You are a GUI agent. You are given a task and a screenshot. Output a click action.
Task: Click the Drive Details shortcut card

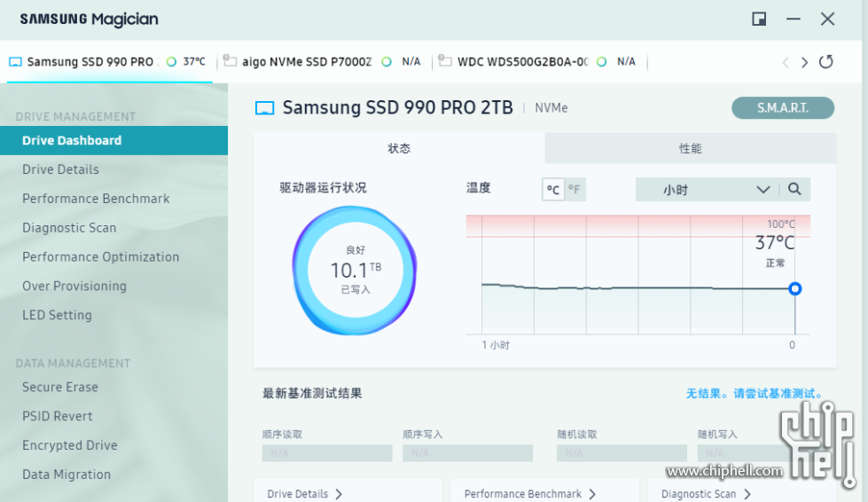click(348, 491)
